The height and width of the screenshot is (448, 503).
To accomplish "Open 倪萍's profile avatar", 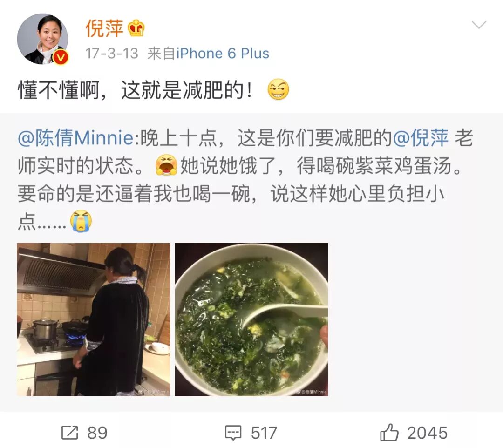I will point(43,39).
